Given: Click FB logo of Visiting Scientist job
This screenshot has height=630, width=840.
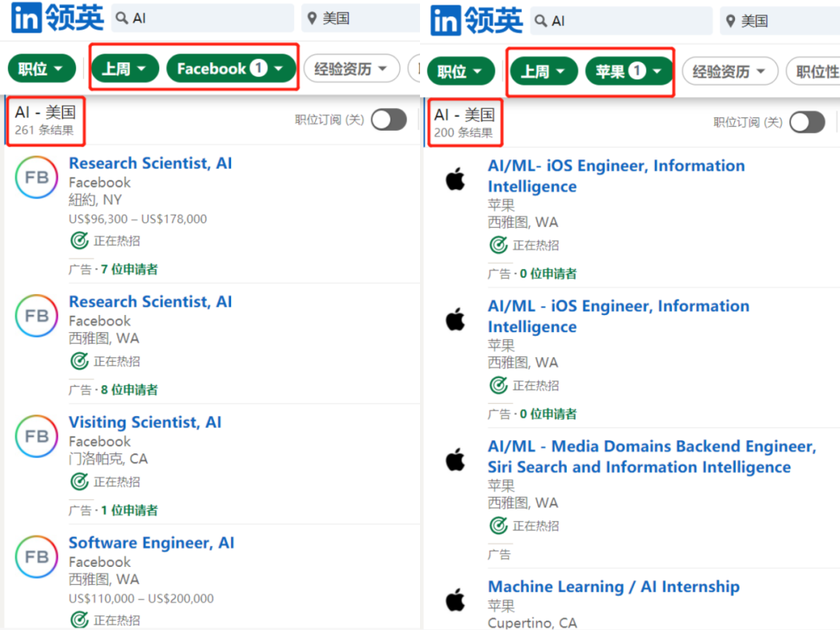Looking at the screenshot, I should pos(37,436).
